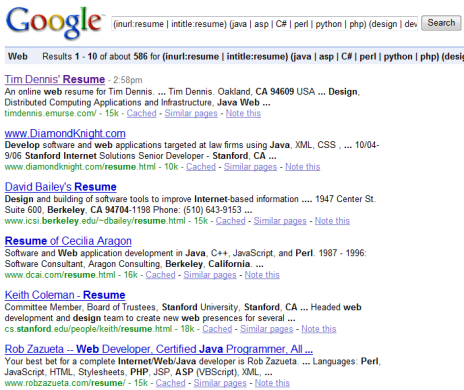The image size is (464, 390).
Task: Open Similar pages for robzazueta.com result
Action: click(220, 383)
